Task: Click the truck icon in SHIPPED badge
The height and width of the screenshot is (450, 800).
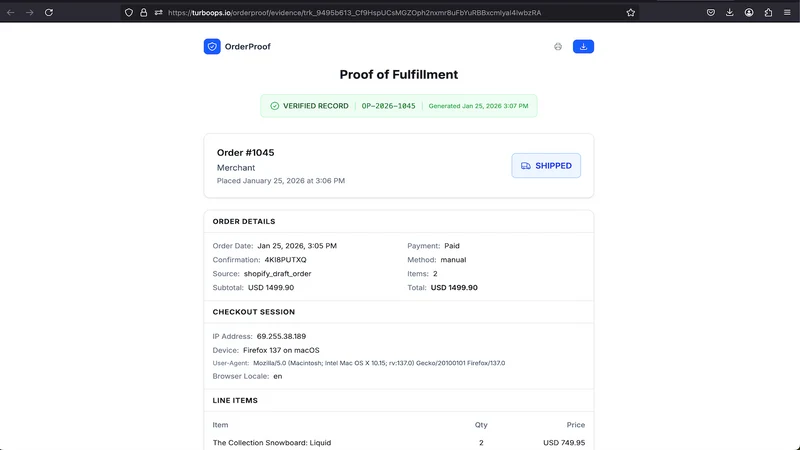Action: tap(526, 166)
